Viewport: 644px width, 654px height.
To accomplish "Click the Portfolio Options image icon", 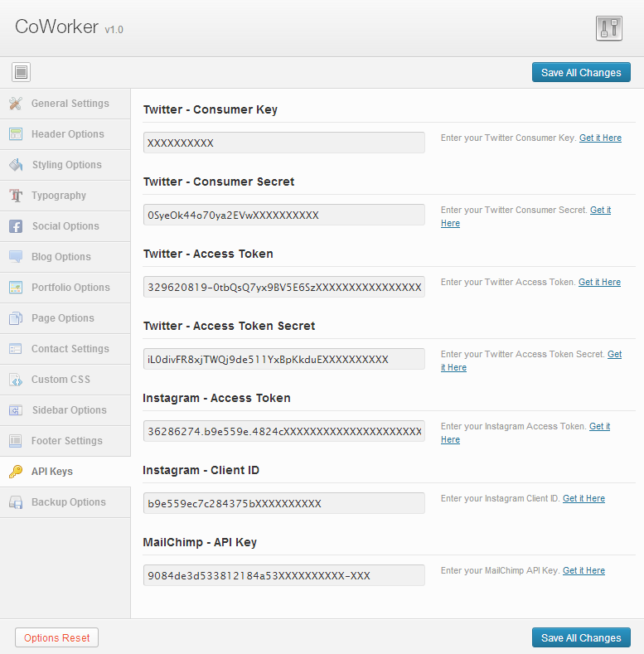I will (16, 288).
